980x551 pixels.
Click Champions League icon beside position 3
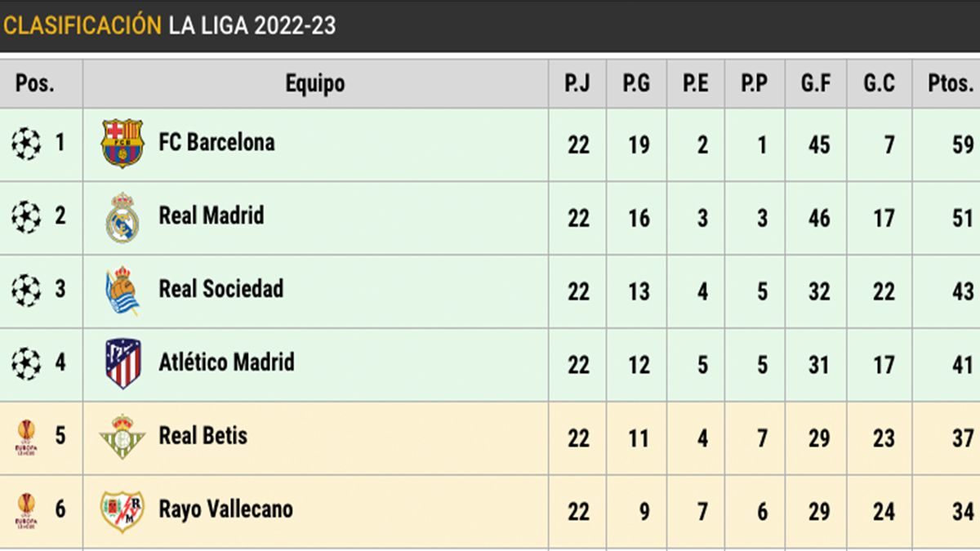[x=26, y=291]
